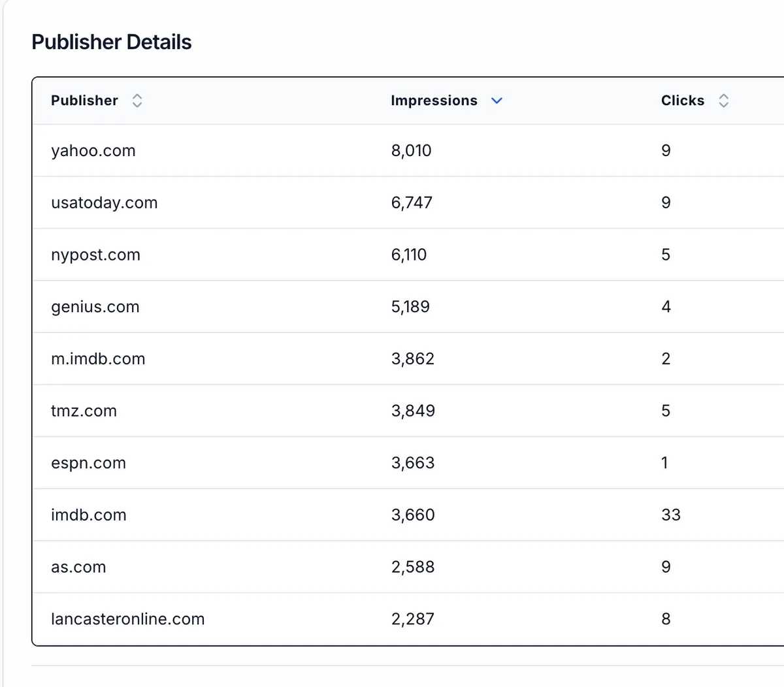The image size is (784, 687).
Task: Click the down chevron indicating current Impressions sort
Action: 497,101
